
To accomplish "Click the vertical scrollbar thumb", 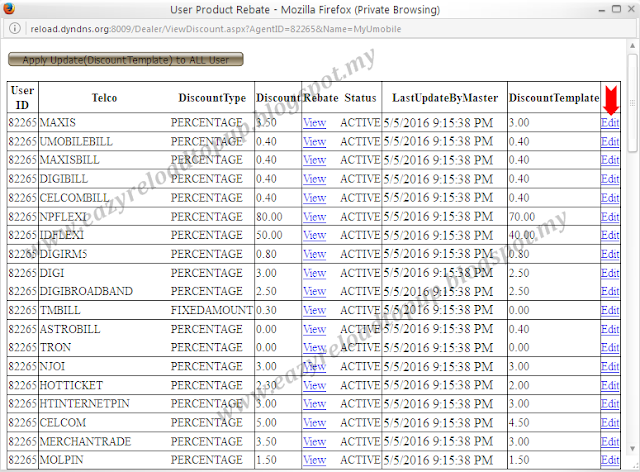I will pos(632,103).
